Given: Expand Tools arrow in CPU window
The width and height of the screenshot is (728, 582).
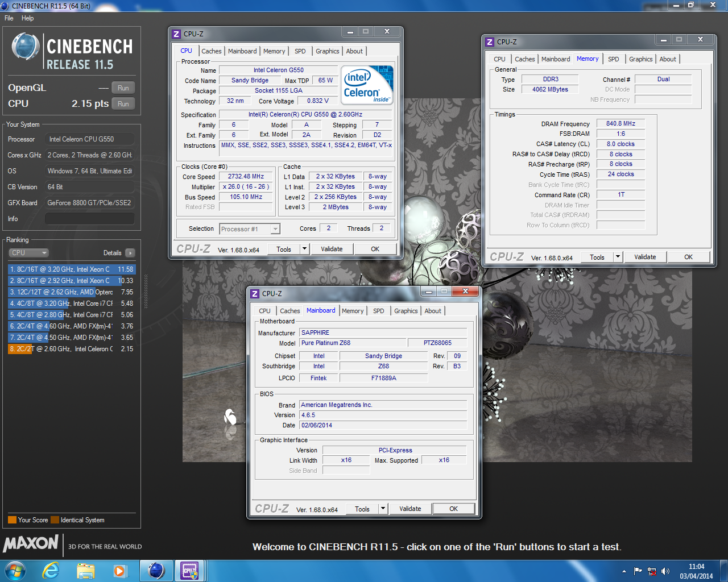Looking at the screenshot, I should click(x=304, y=249).
